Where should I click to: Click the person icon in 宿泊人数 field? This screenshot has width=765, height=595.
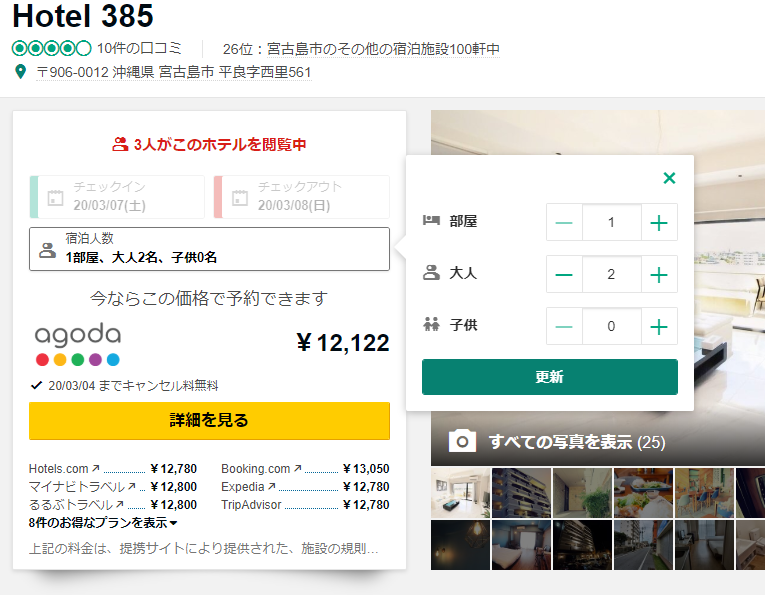47,250
